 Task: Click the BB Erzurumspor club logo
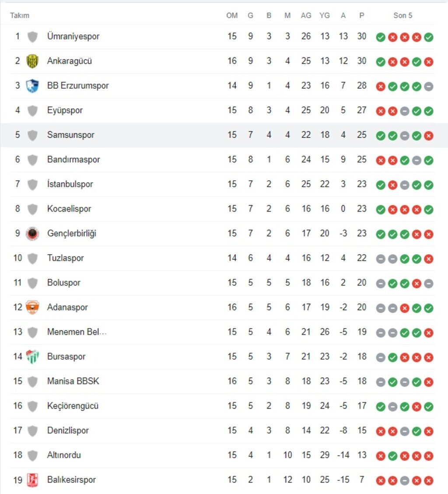coord(32,86)
